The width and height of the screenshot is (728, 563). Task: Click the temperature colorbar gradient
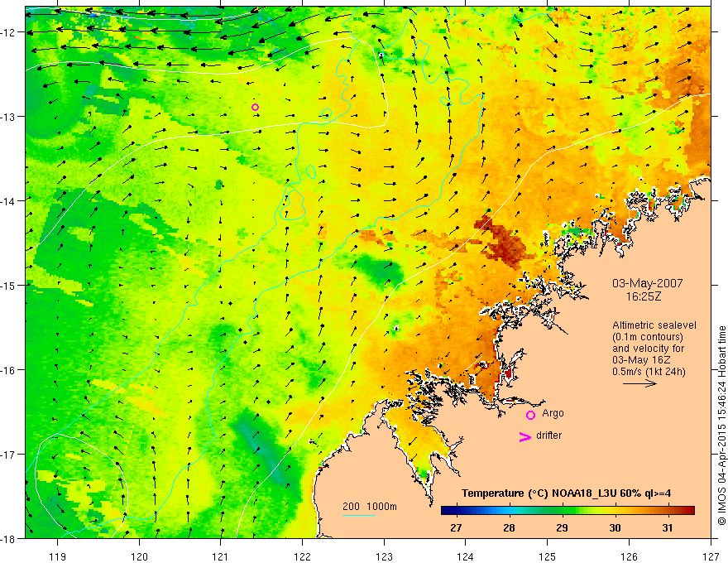[568, 511]
